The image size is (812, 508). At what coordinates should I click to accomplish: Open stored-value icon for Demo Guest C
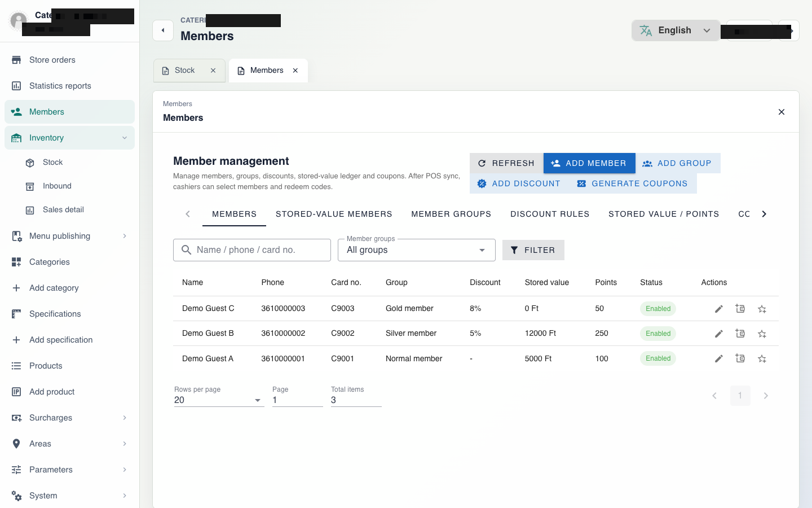tap(740, 309)
